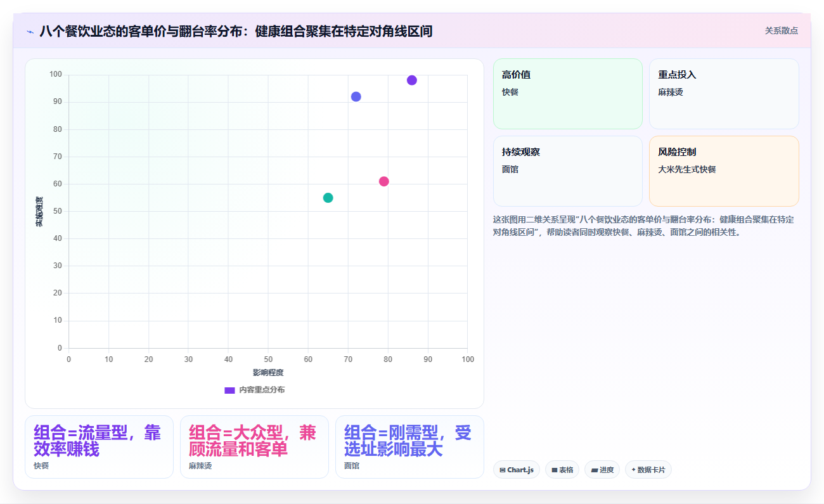Click the icon in the 表格 chip

(x=555, y=470)
